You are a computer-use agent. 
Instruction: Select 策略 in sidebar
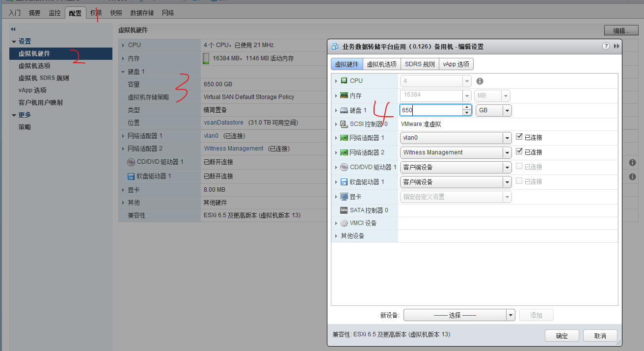25,127
